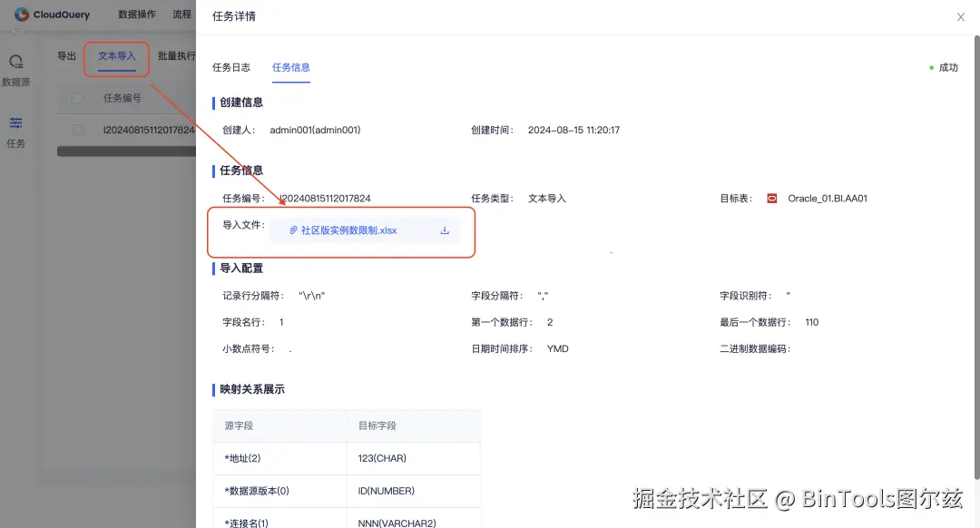Viewport: 980px width, 528px height.
Task: Open the 任务 sidebar icon
Action: pos(15,122)
